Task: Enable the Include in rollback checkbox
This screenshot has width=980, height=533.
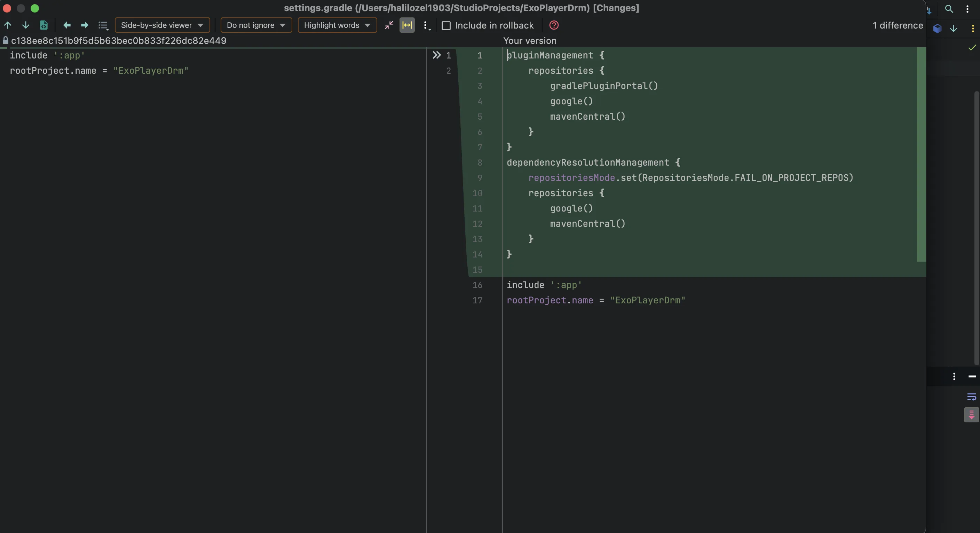Action: [x=446, y=25]
